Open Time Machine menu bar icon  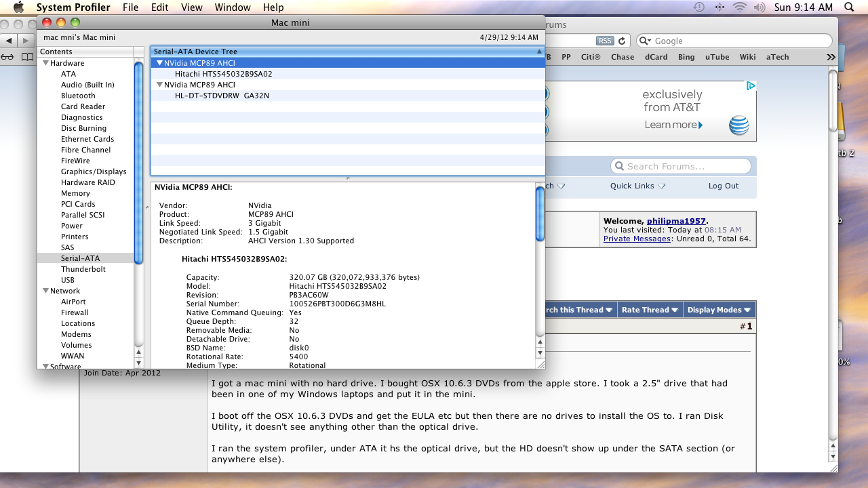pyautogui.click(x=699, y=7)
